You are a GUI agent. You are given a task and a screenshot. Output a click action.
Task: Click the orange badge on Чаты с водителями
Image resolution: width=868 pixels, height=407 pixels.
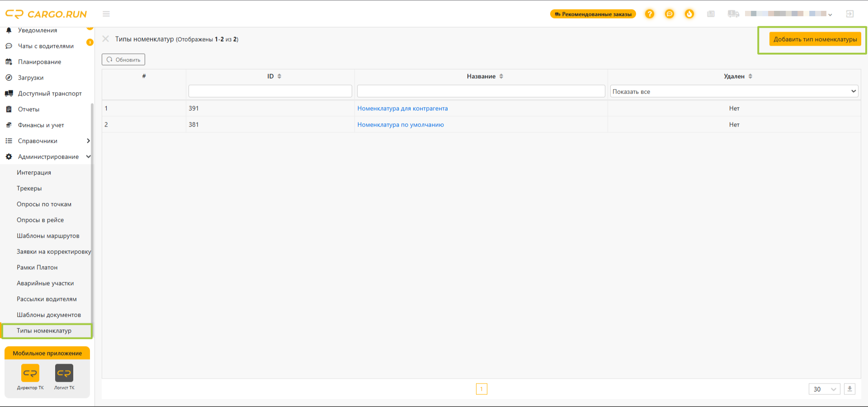pos(90,42)
